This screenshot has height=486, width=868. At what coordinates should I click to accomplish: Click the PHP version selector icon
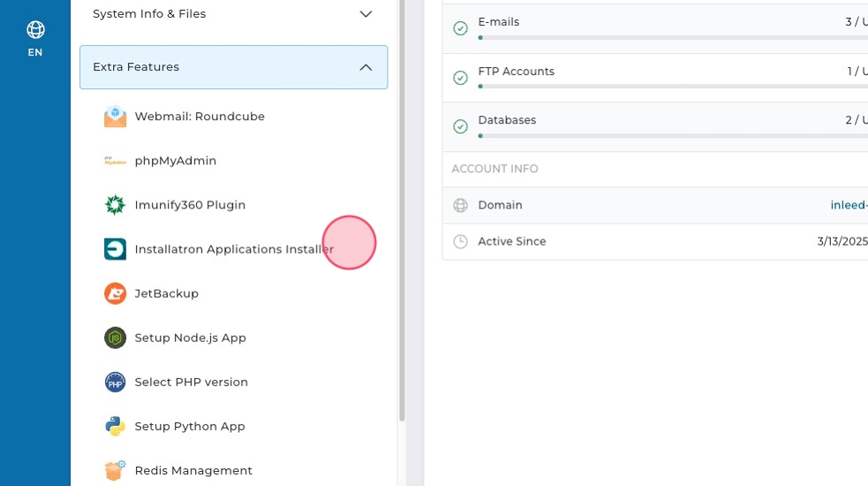pos(115,382)
